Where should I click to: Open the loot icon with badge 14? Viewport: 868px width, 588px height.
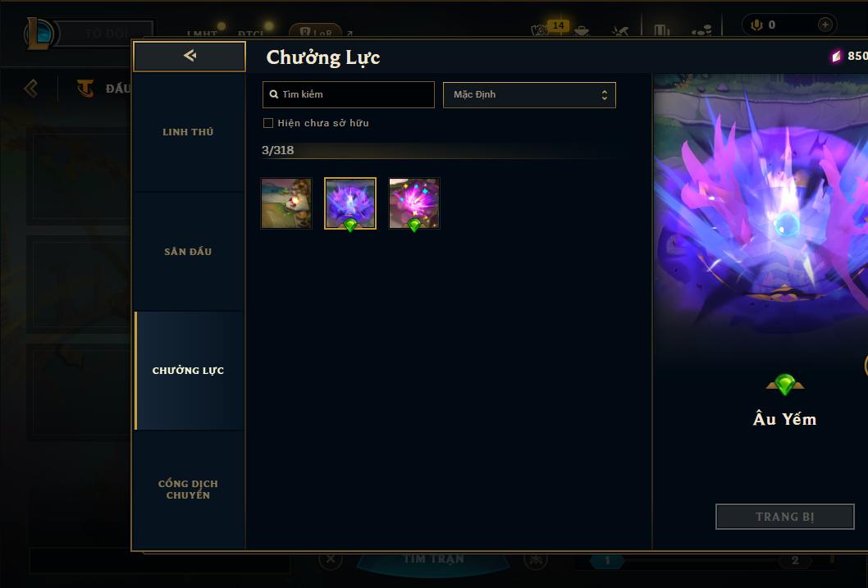540,30
